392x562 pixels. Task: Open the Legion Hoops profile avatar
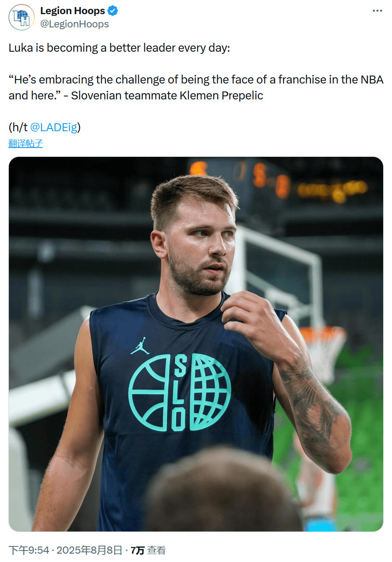[x=22, y=17]
